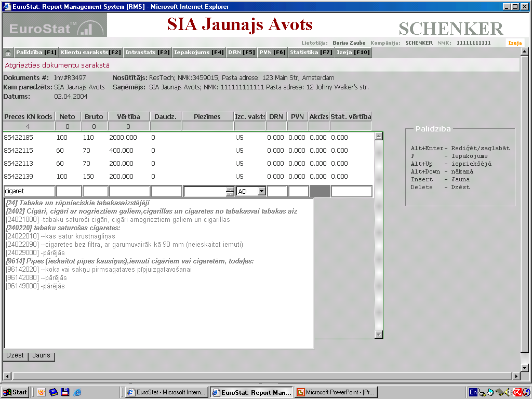Click the horizontal scrollbar left arrow

click(7, 376)
